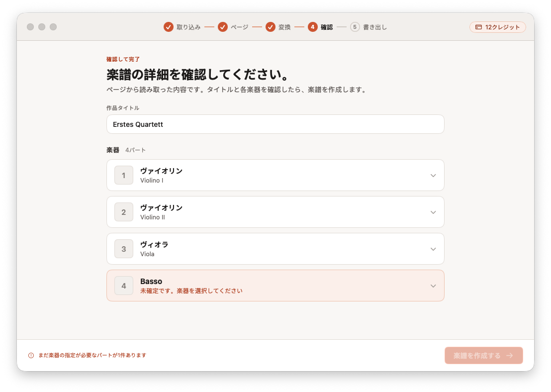Click the 確認して完了 heading label
The image size is (551, 392).
coord(123,59)
